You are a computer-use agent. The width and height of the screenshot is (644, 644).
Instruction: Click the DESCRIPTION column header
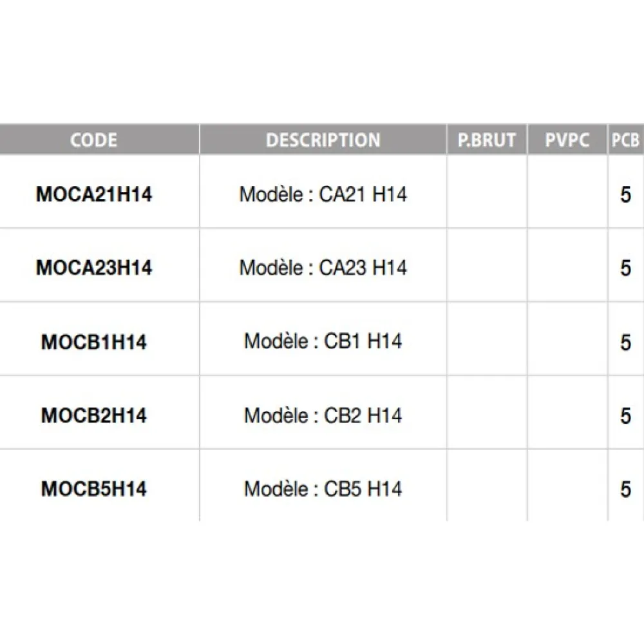coord(323,140)
